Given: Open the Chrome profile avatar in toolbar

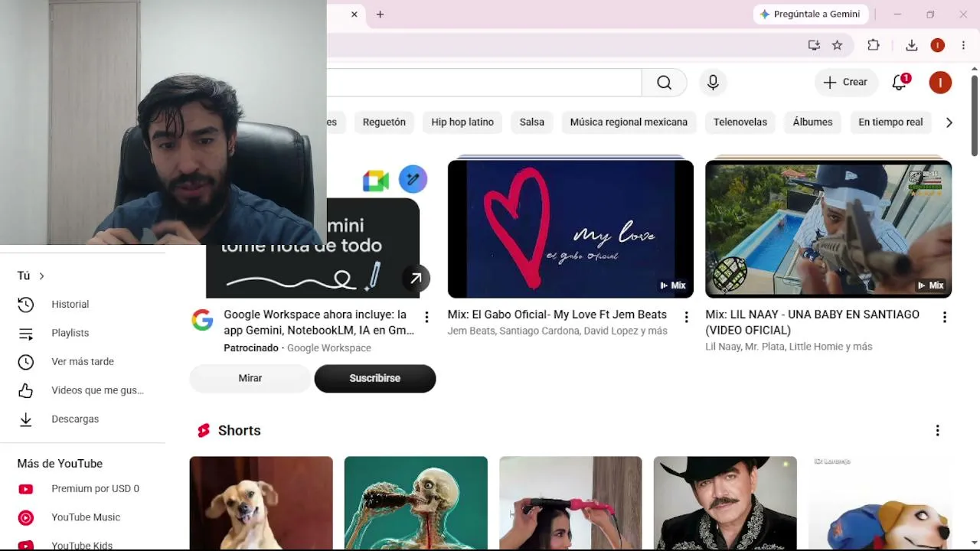Looking at the screenshot, I should pos(938,45).
